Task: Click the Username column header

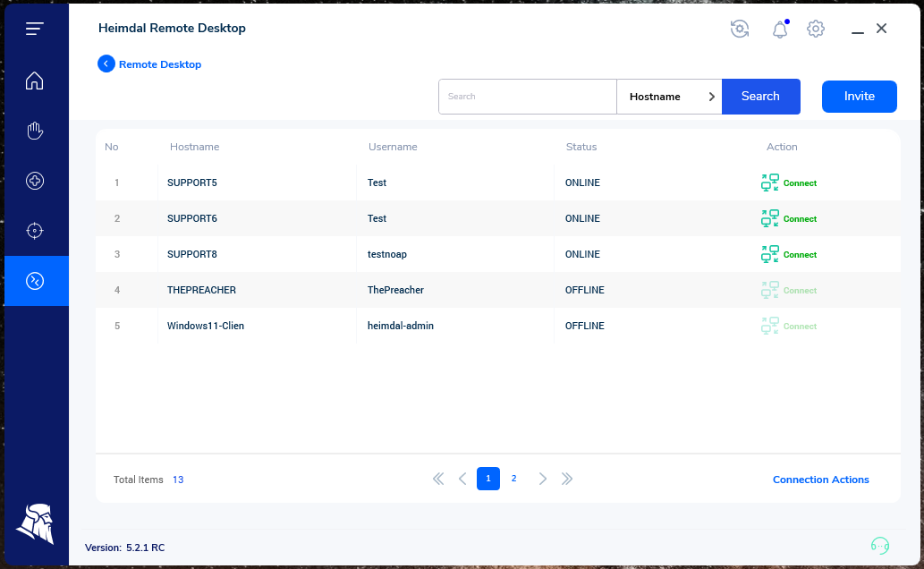Action: 393,147
